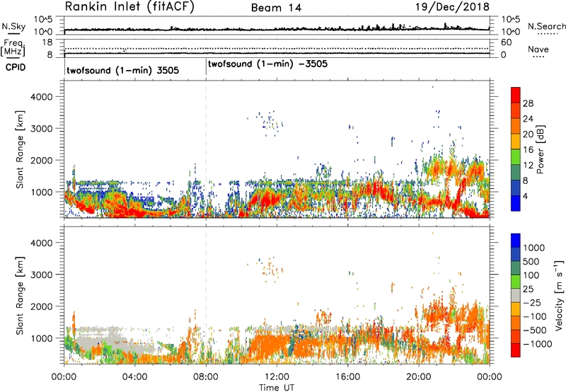Viewport: 566px width, 392px height.
Task: Click the title text 'Rankin Inlet (fitACF)'
Action: point(129,7)
